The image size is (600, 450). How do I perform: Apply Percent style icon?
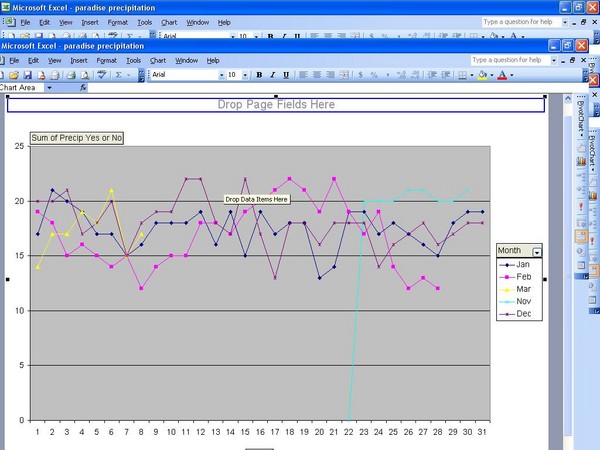(x=374, y=75)
